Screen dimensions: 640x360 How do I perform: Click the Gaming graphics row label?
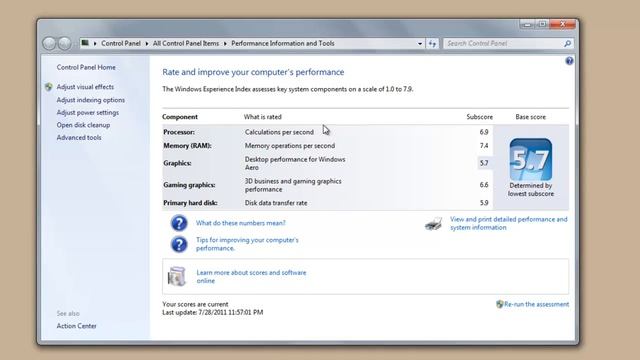coord(189,185)
